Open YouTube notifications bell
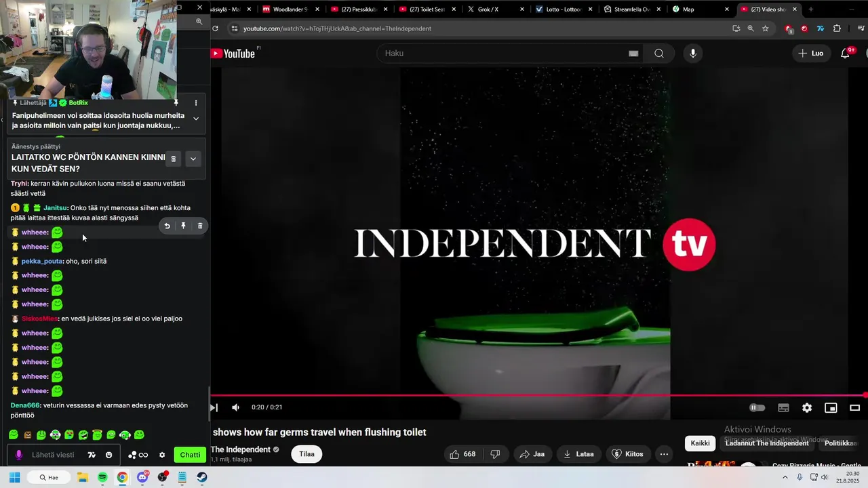868x488 pixels. [846, 54]
